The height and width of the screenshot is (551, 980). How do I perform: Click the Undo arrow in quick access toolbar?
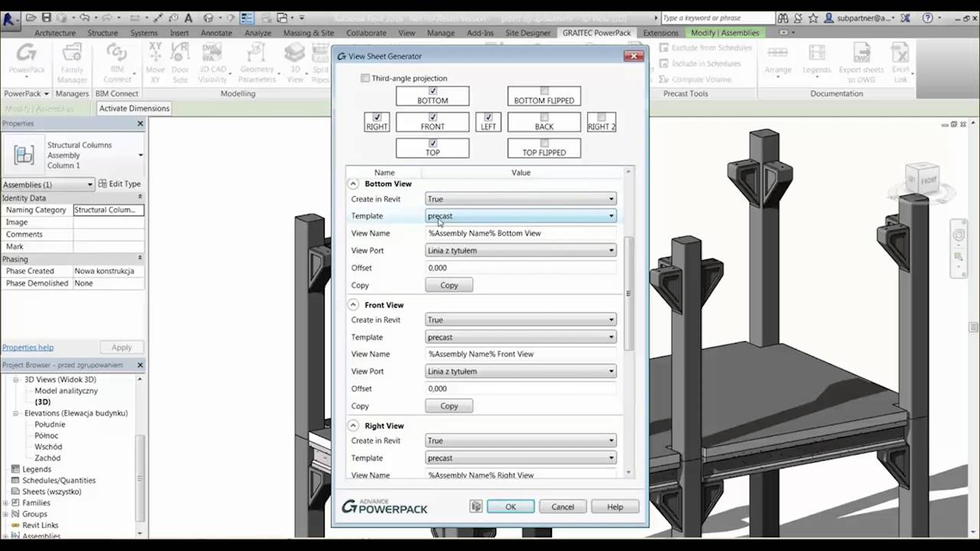tap(84, 18)
